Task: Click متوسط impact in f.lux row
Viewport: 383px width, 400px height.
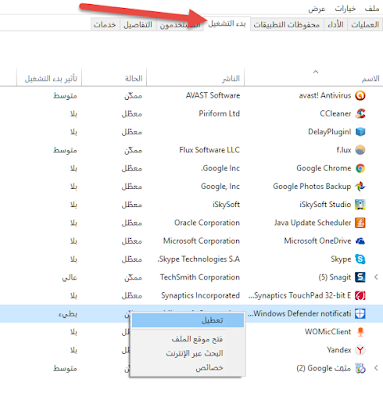Action: [65, 150]
